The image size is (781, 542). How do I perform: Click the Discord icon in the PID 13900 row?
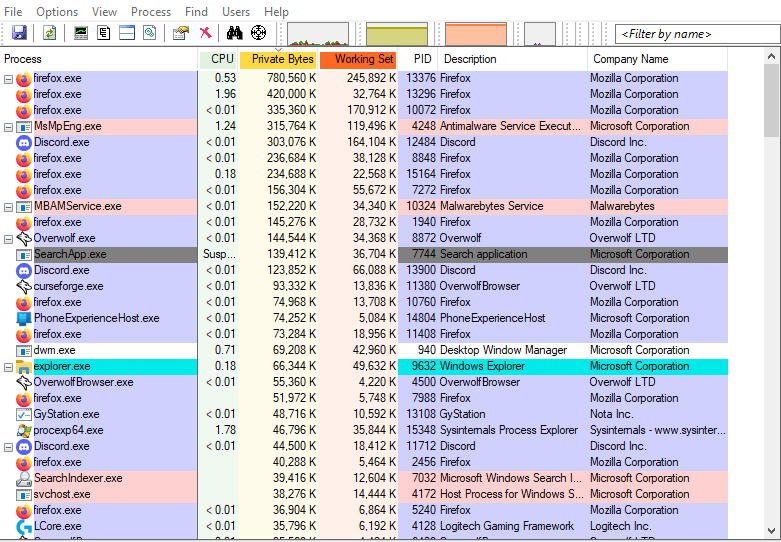tap(24, 271)
